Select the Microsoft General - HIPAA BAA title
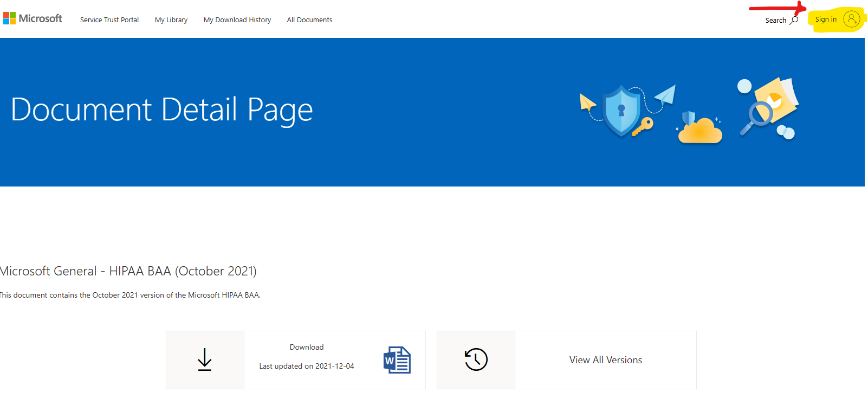Image resolution: width=868 pixels, height=405 pixels. pyautogui.click(x=128, y=271)
